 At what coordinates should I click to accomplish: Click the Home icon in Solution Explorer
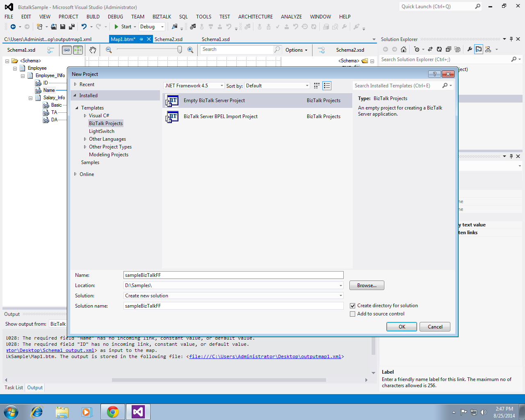(404, 49)
